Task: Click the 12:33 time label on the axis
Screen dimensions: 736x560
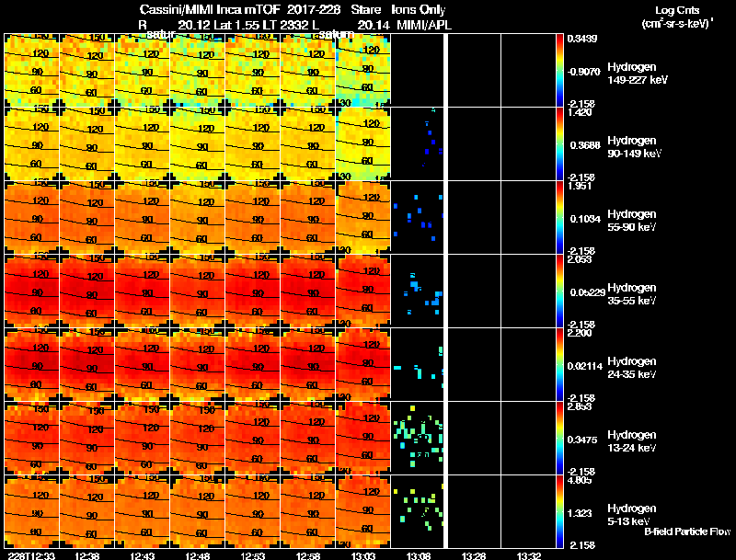Action: pos(31,555)
